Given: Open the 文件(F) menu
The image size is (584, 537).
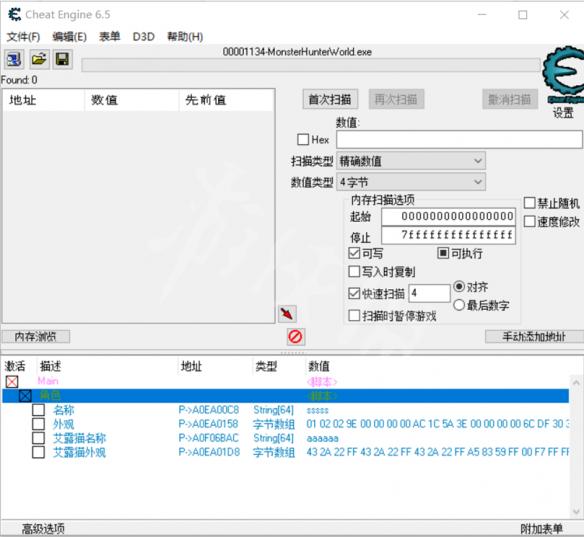Looking at the screenshot, I should (x=23, y=36).
